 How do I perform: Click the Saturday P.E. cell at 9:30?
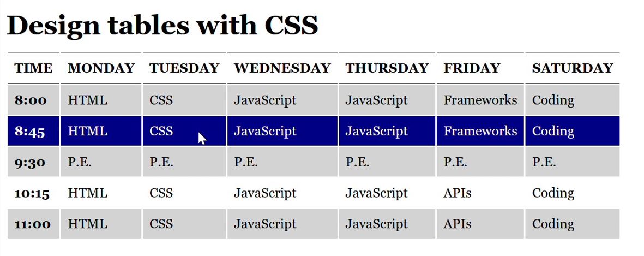coord(544,163)
